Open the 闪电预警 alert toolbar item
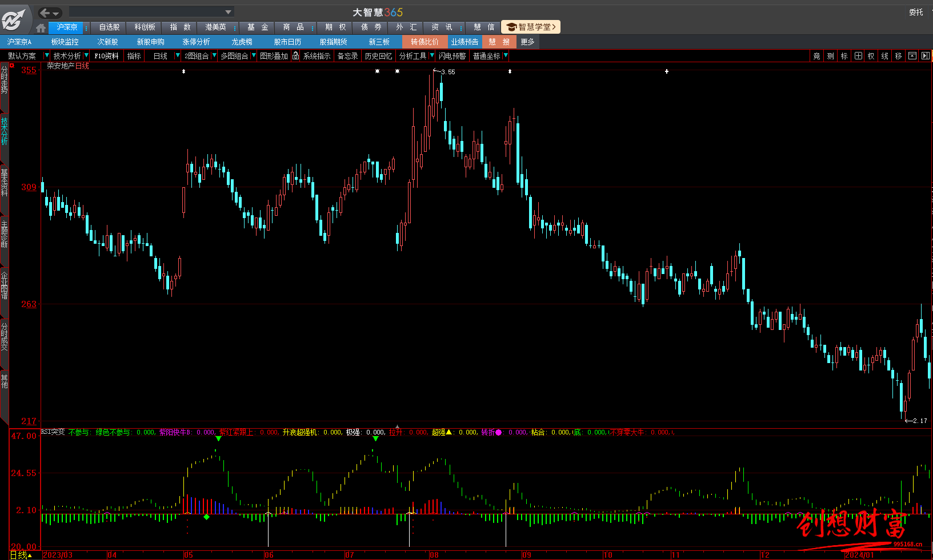 [x=452, y=56]
